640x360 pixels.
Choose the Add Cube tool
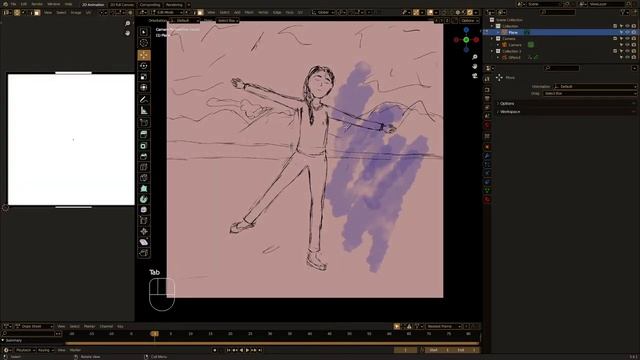(144, 122)
